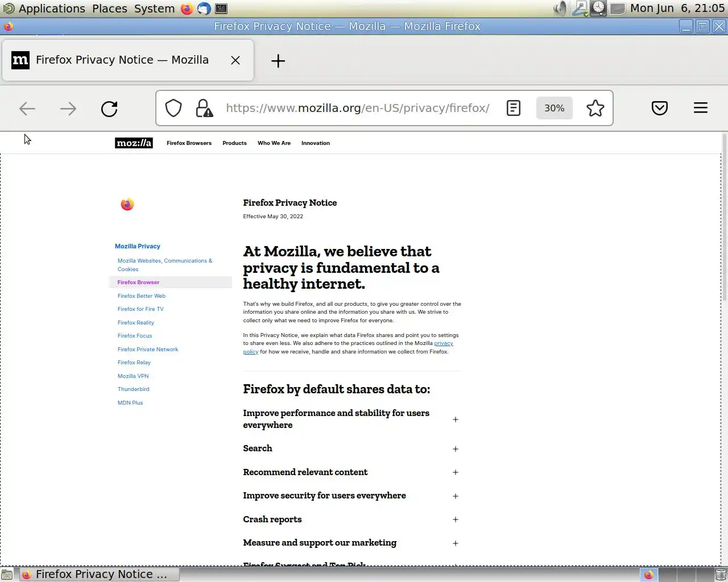This screenshot has height=582, width=728.
Task: Open Firefox Relay link
Action: [134, 363]
